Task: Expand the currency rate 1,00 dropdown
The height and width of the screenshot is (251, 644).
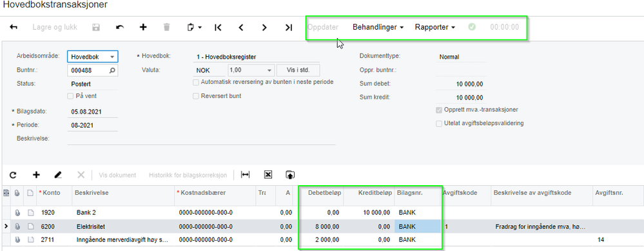Action: click(269, 70)
